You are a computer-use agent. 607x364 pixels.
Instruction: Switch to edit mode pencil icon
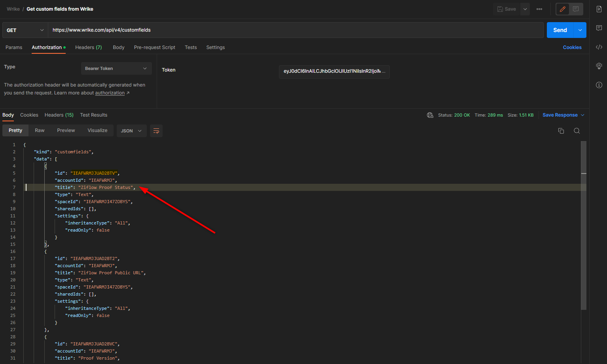pos(563,9)
